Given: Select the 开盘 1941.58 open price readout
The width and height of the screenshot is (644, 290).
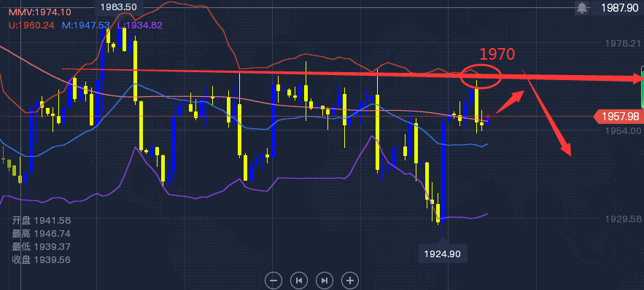Looking at the screenshot, I should coord(41,220).
